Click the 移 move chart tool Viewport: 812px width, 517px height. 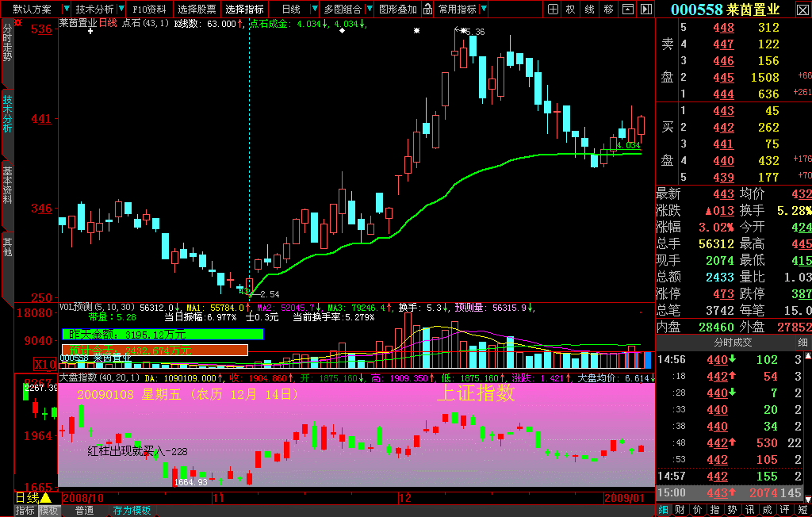[608, 9]
